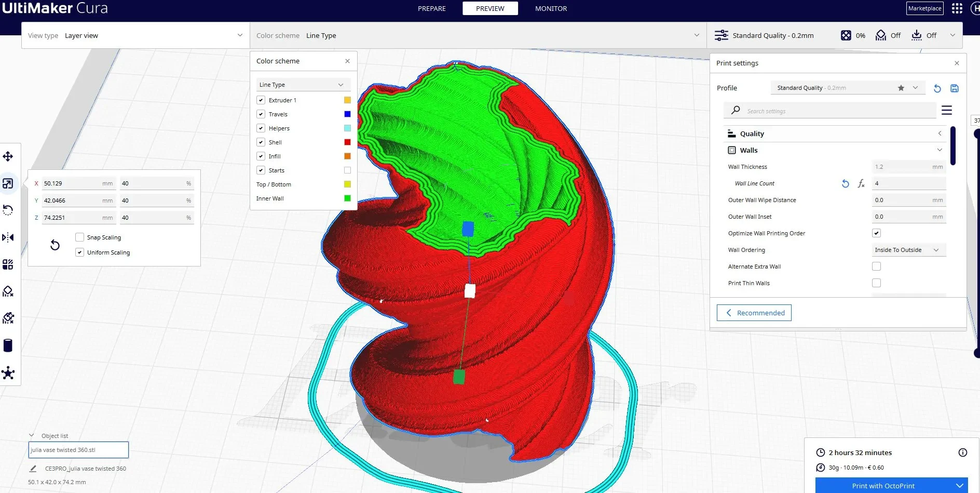Toggle Infill visibility checkbox

click(261, 156)
